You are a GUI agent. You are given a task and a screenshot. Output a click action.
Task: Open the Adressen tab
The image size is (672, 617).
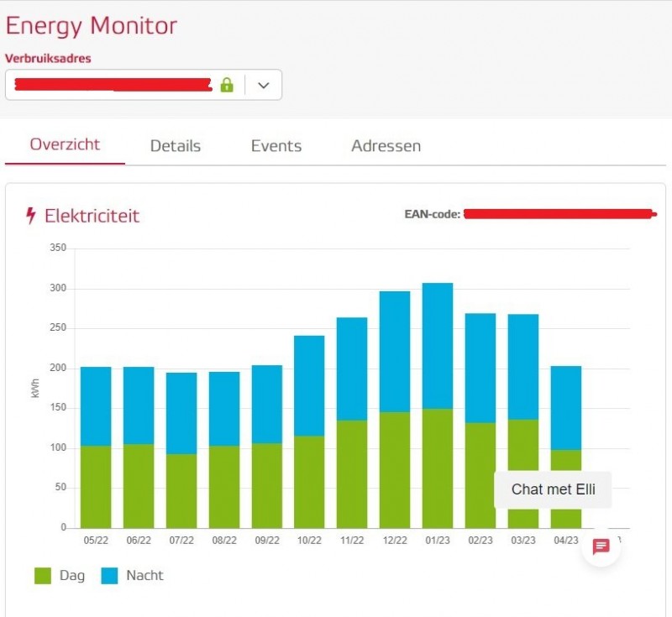point(386,145)
